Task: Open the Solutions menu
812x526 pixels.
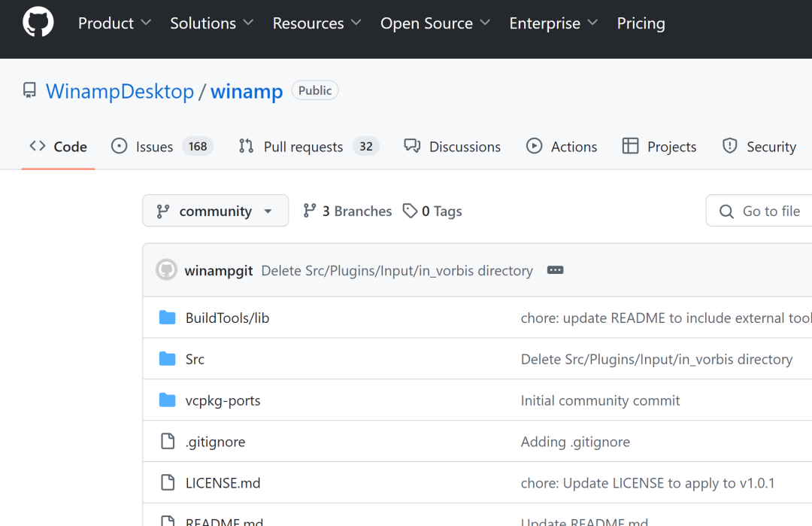Action: tap(212, 23)
